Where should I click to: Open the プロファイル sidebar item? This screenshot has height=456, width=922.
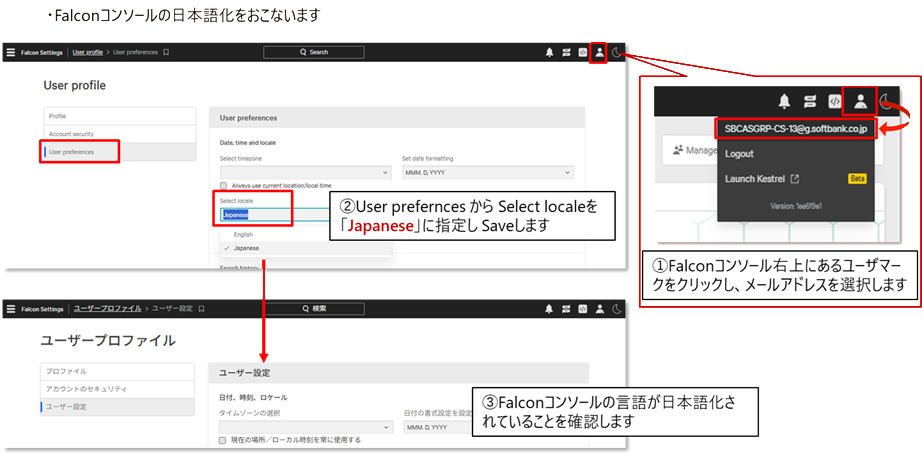[120, 371]
